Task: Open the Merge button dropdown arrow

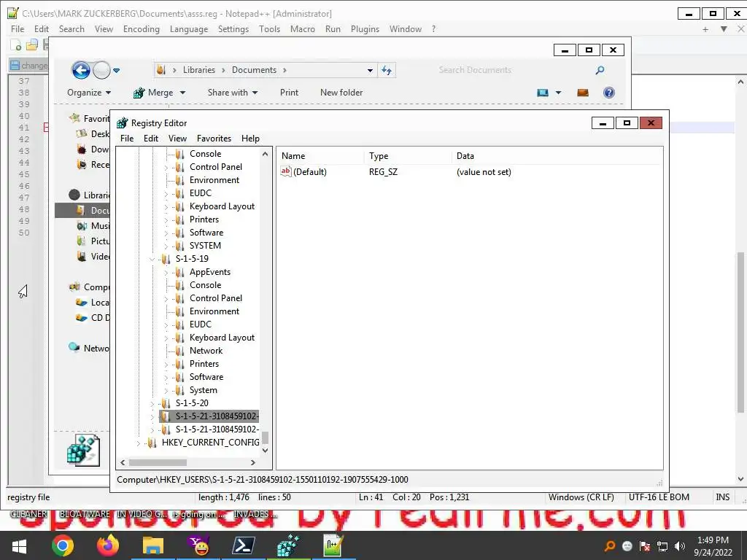Action: [x=182, y=93]
